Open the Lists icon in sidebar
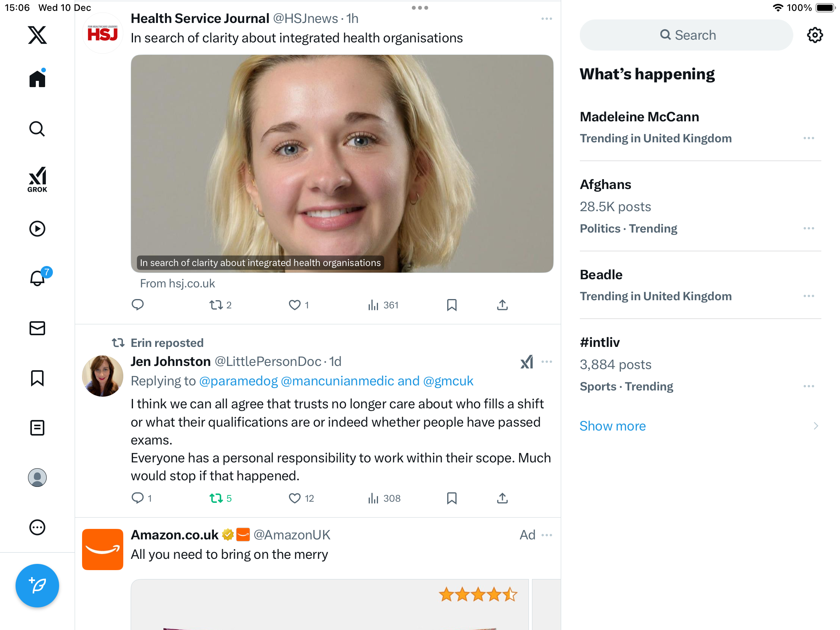 pyautogui.click(x=37, y=428)
